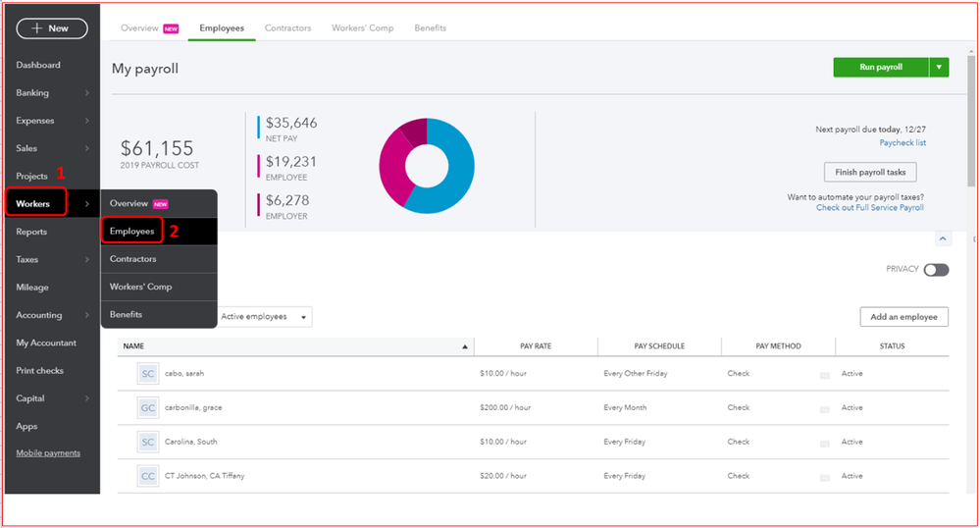Switch to the Contractors tab
This screenshot has height=528, width=980.
287,28
